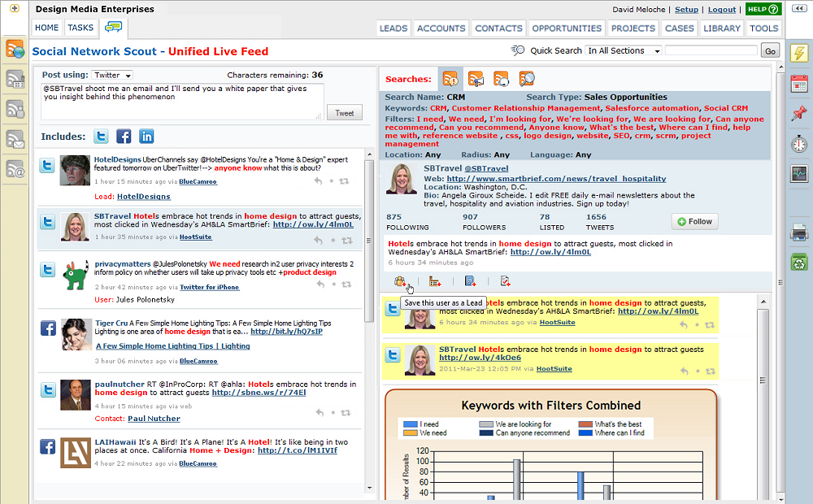Screen dimensions: 813x504
Task: Click the SBTravel results list scrollbar
Action: point(763,380)
